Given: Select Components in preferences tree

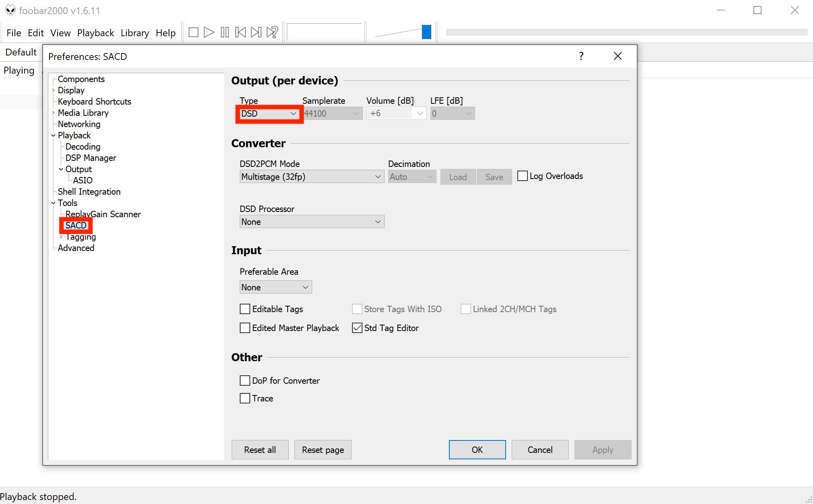Looking at the screenshot, I should [81, 79].
